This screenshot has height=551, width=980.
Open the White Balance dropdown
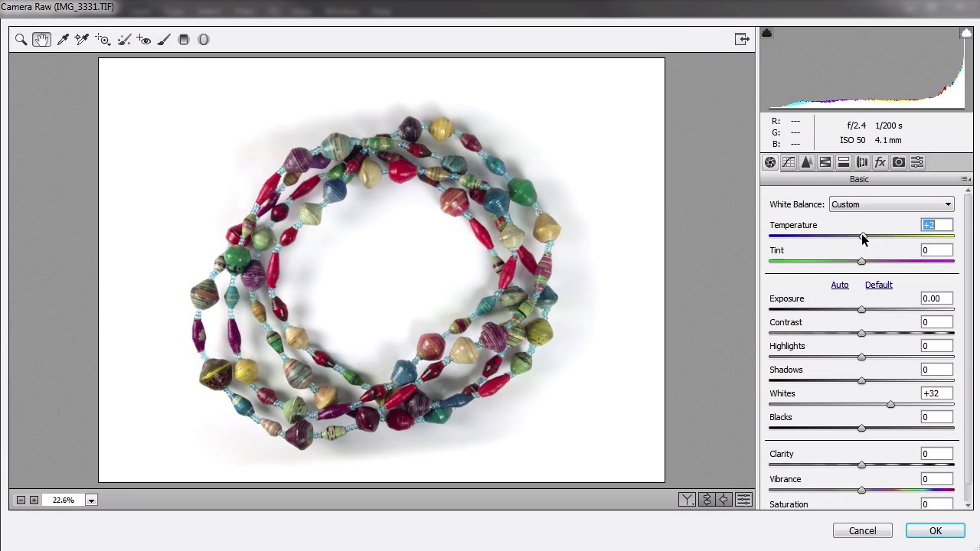click(x=891, y=204)
